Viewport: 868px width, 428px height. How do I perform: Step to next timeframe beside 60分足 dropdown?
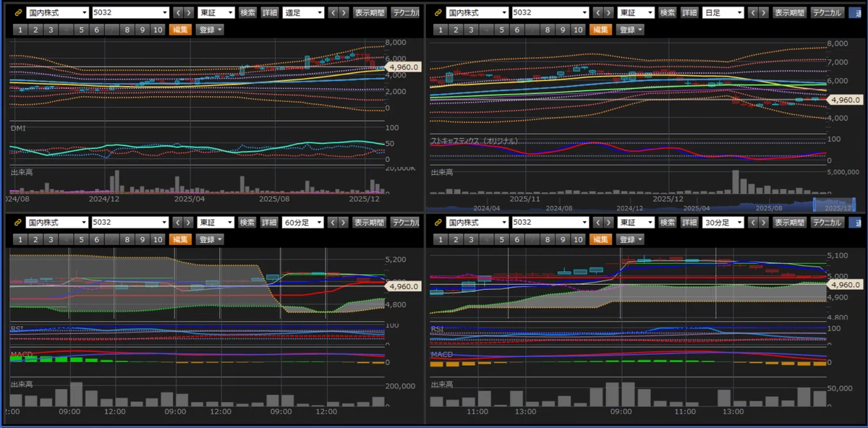click(344, 223)
